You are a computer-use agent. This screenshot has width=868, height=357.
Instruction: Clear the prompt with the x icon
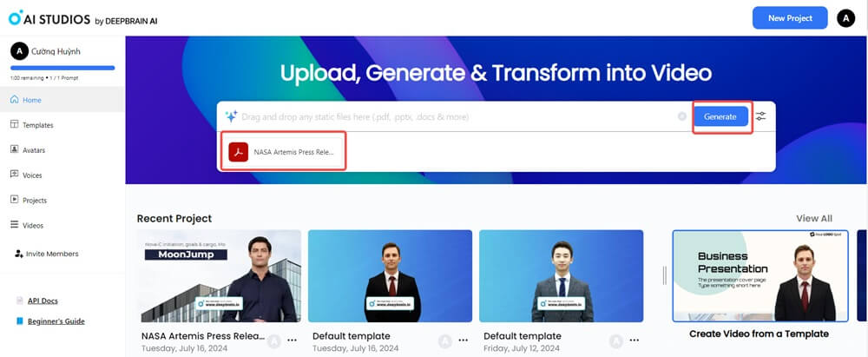click(x=682, y=116)
